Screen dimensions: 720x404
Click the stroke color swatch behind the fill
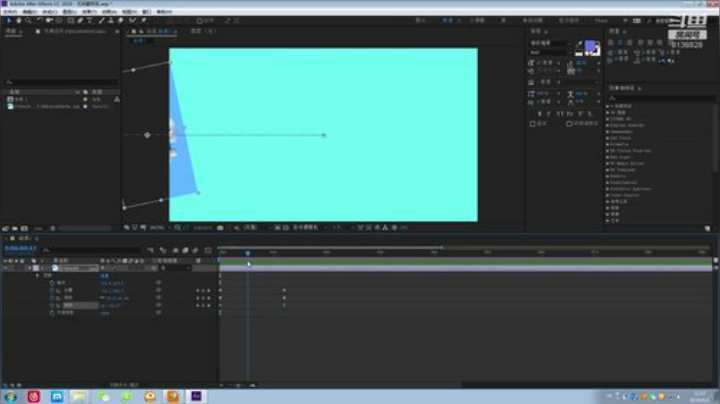[596, 52]
